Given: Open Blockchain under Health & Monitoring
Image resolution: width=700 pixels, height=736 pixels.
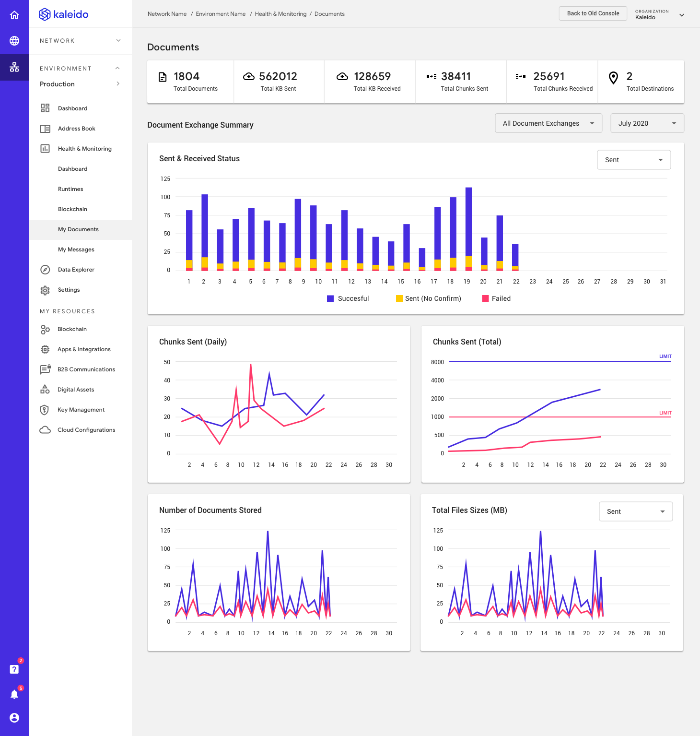Looking at the screenshot, I should [x=72, y=209].
